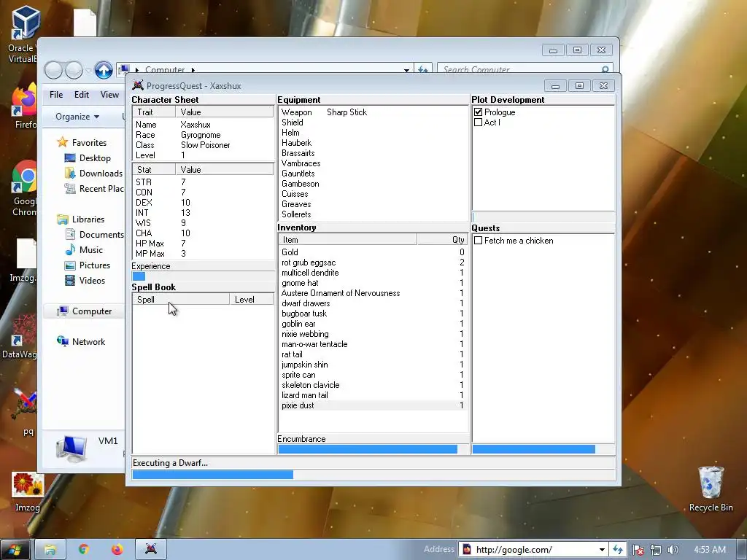747x560 pixels.
Task: Click the volume speaker tray icon
Action: tap(673, 550)
